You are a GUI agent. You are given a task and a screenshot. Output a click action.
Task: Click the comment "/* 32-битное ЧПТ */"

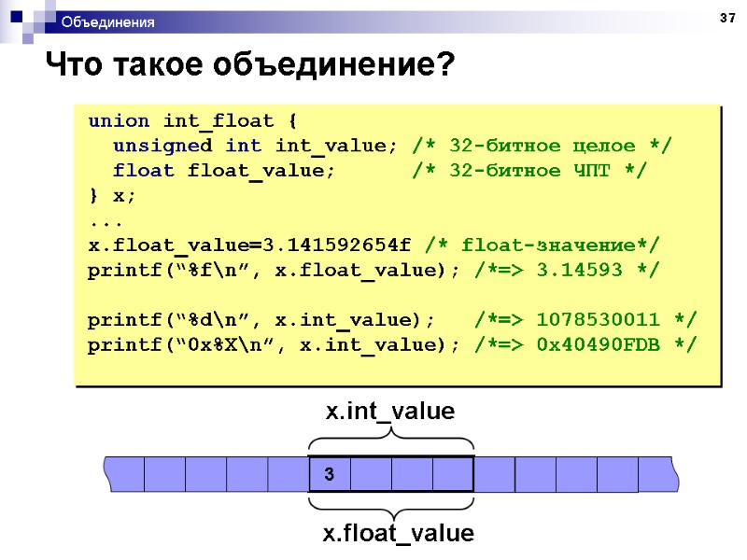[x=529, y=171]
